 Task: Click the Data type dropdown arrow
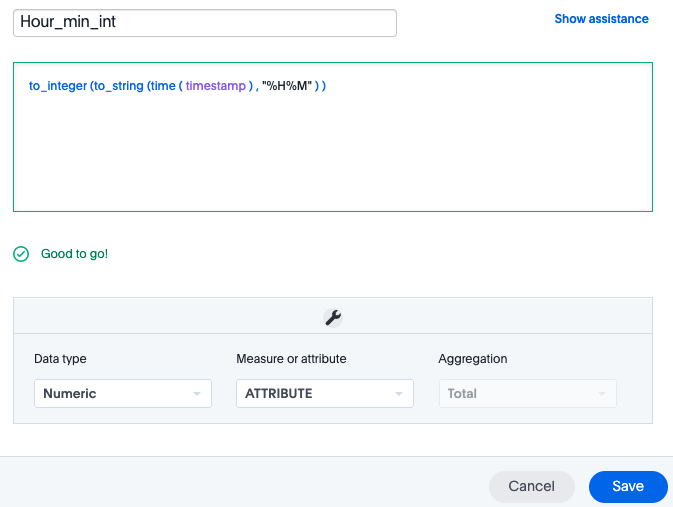[197, 394]
